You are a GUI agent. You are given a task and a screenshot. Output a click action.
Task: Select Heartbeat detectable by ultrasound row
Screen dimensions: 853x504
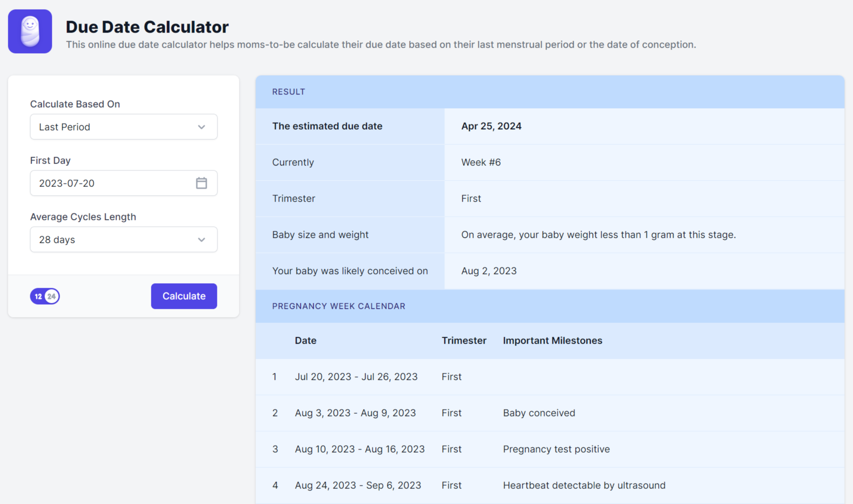(584, 485)
